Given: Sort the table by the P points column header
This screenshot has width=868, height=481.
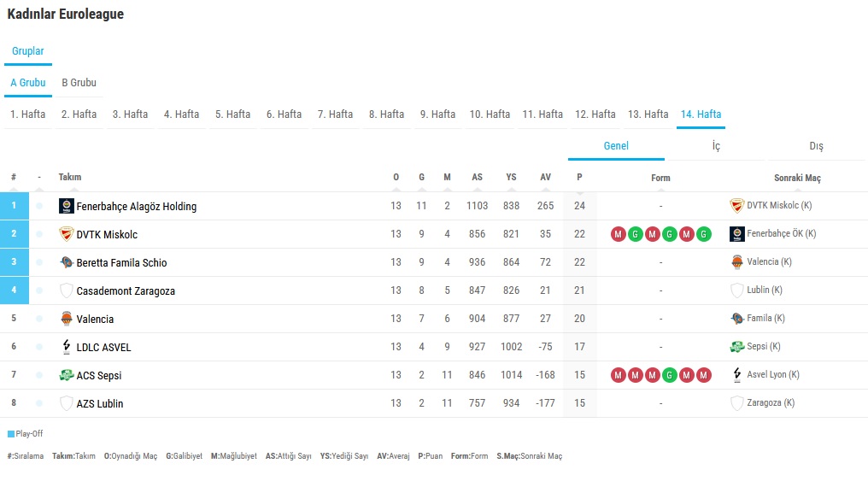Looking at the screenshot, I should pos(579,178).
